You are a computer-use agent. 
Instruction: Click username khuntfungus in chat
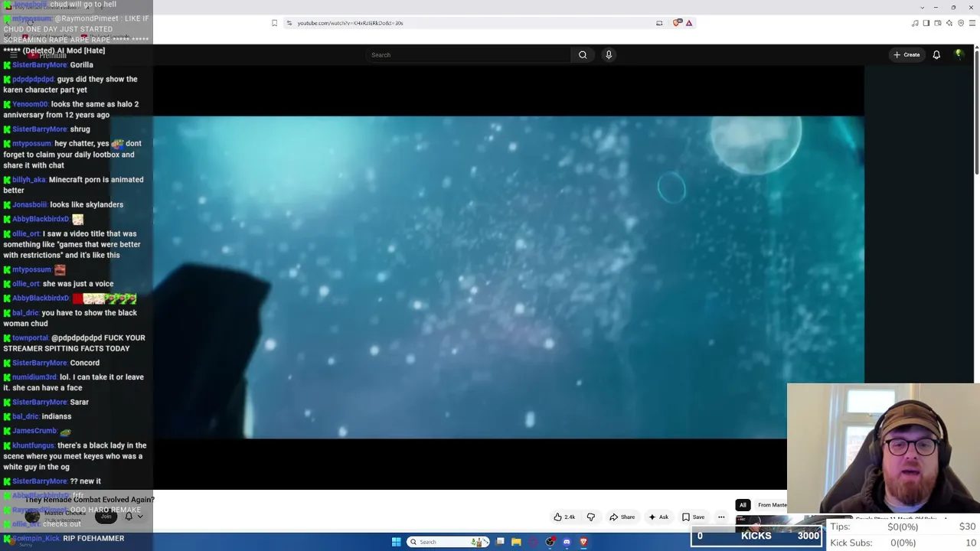click(x=33, y=445)
